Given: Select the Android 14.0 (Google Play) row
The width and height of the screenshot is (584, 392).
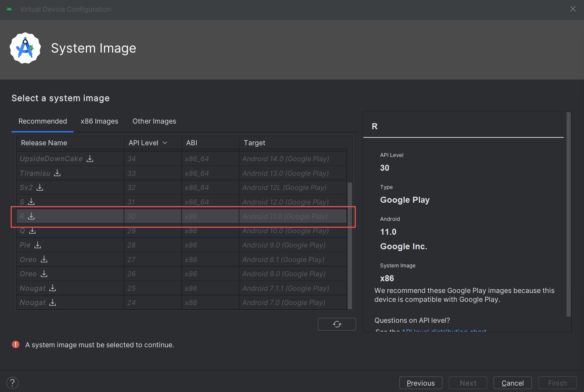Looking at the screenshot, I should tap(182, 159).
